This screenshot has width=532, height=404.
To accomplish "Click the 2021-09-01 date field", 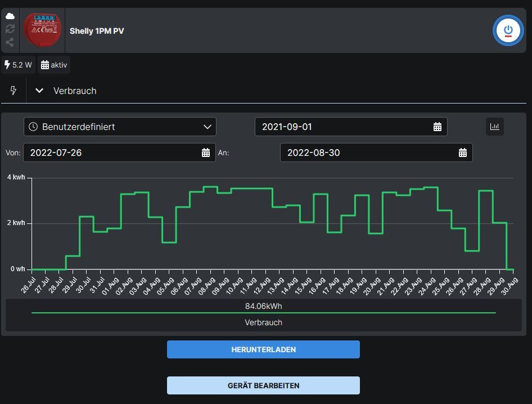I will [x=351, y=127].
